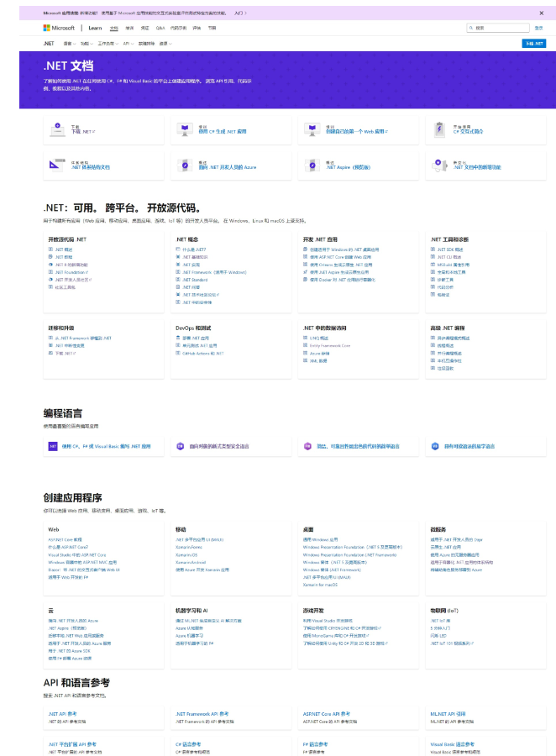The image size is (556, 756).
Task: Click the purple .NET icon in the programming languages row
Action: pyautogui.click(x=53, y=447)
